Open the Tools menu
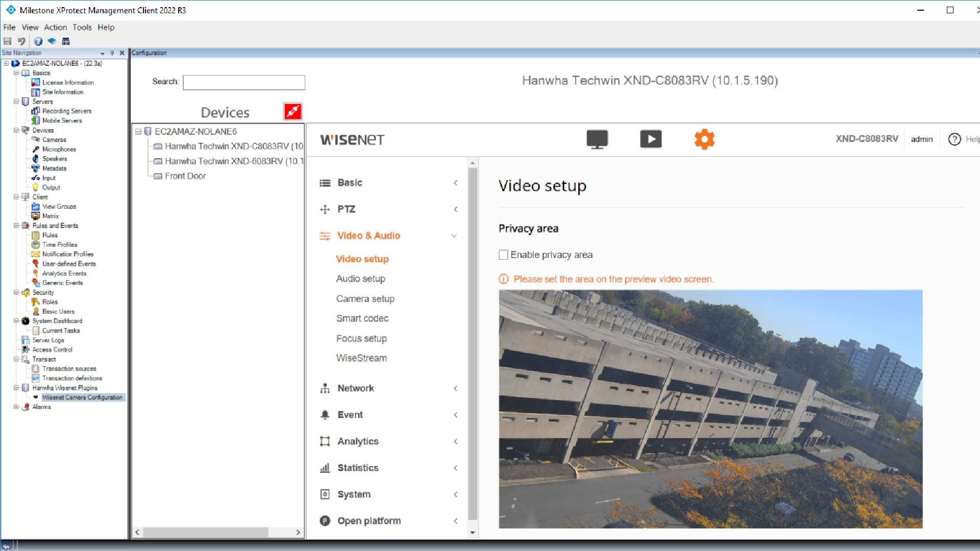This screenshot has width=980, height=551. pyautogui.click(x=82, y=27)
